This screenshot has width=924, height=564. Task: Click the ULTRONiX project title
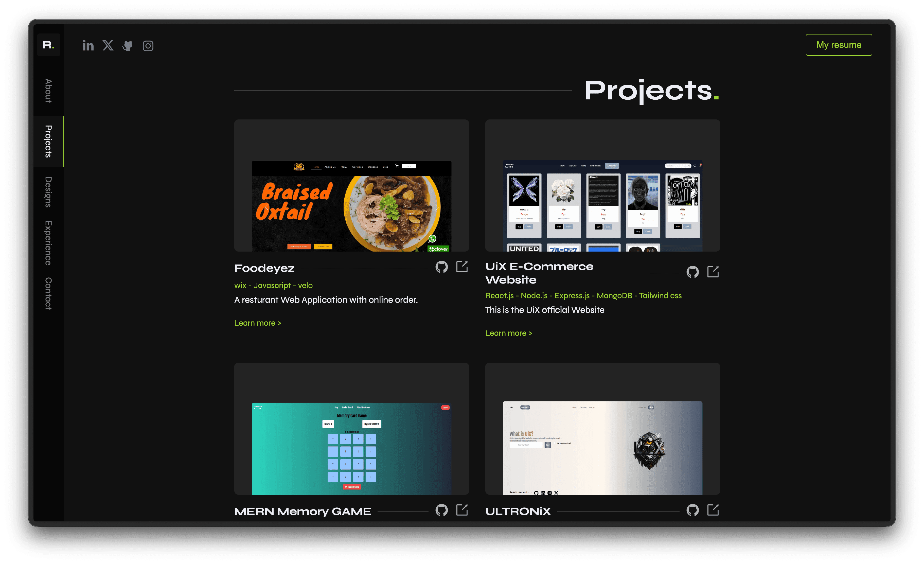pyautogui.click(x=518, y=512)
